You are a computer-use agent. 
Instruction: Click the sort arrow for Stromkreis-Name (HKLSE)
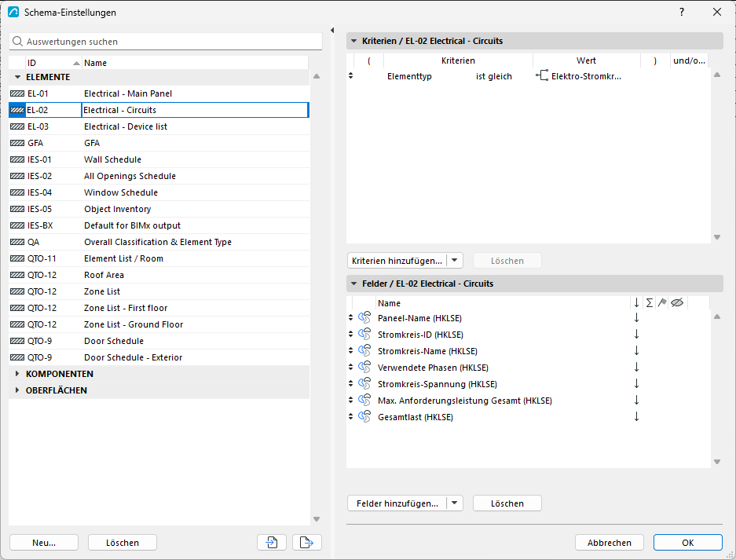[x=636, y=350]
